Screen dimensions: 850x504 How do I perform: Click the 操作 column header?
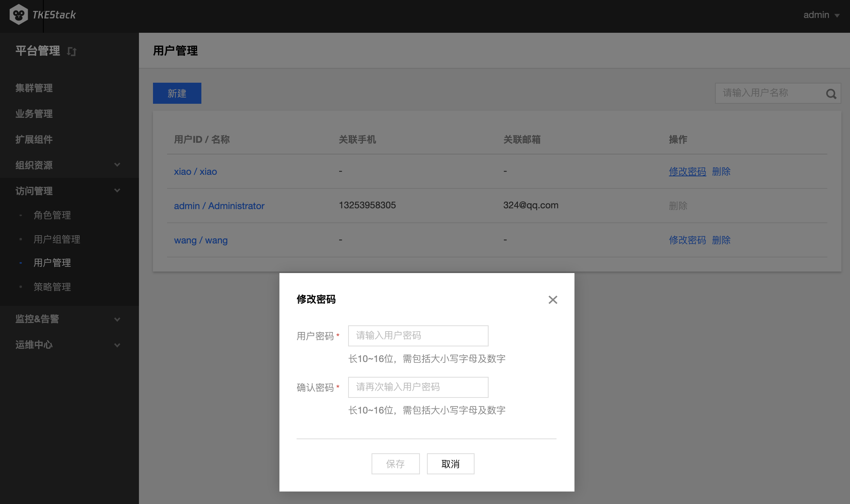678,140
